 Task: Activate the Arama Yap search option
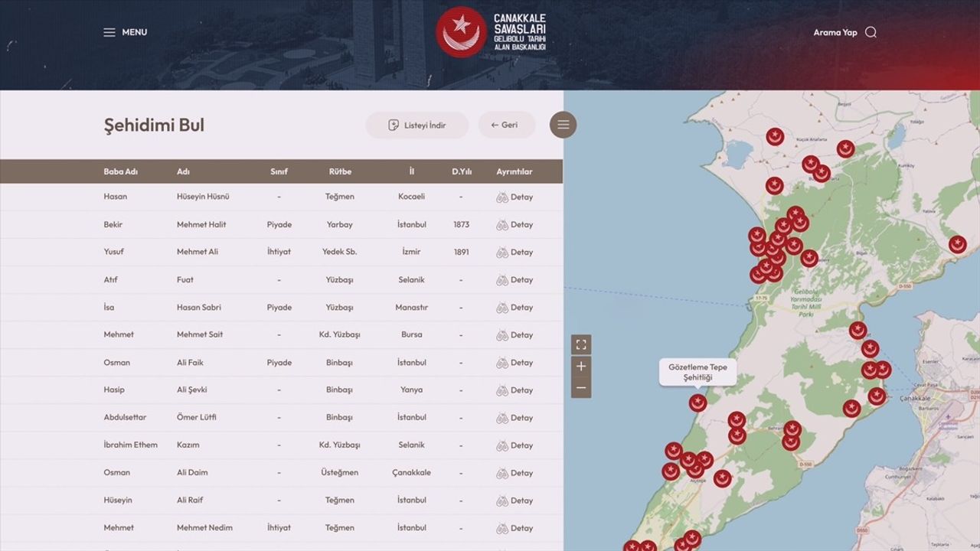click(x=836, y=32)
